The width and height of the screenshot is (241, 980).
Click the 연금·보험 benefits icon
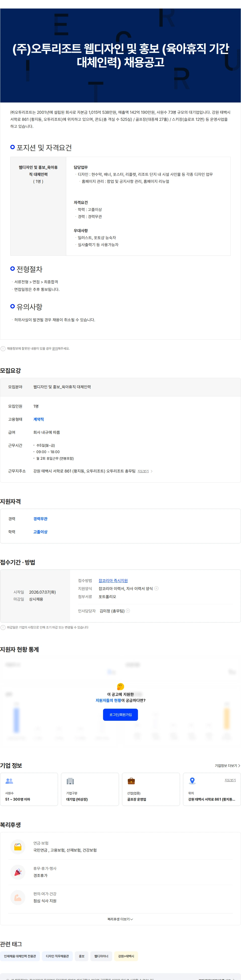point(18,846)
